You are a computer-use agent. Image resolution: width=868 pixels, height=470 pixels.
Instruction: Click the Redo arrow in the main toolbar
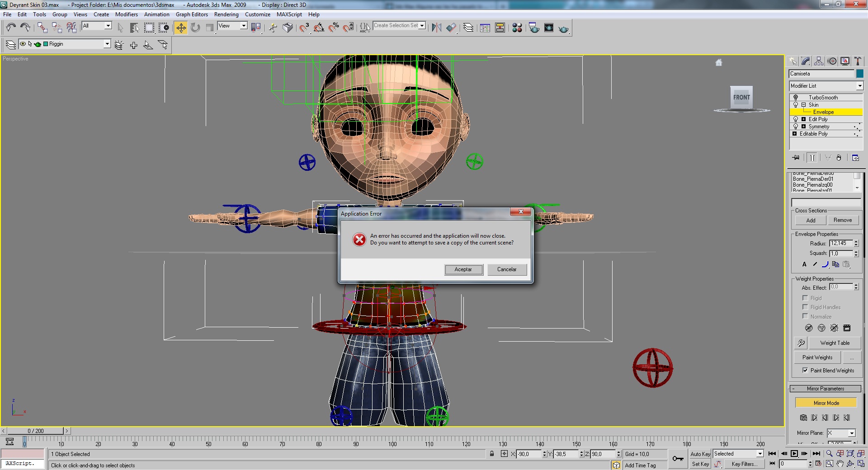(25, 28)
